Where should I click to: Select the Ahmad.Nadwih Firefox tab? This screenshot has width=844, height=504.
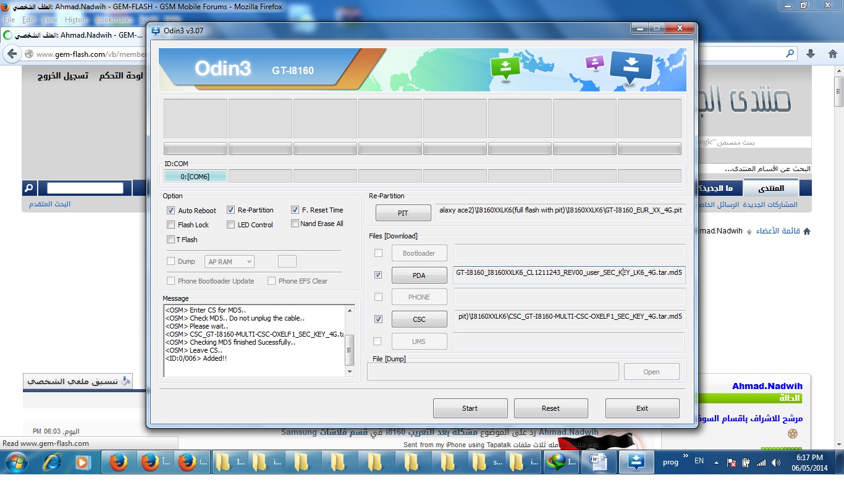pyautogui.click(x=74, y=35)
